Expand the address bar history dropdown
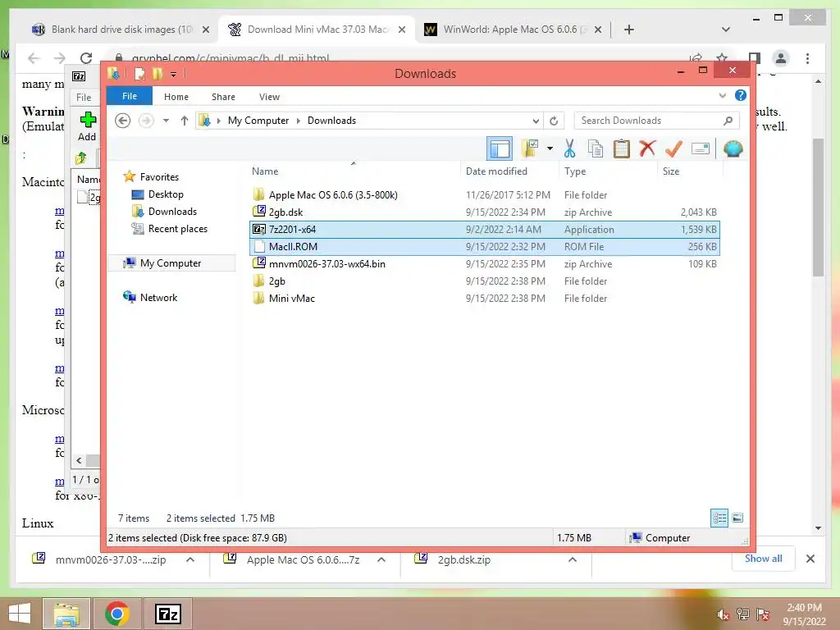Screen dimensions: 840x630 coord(535,121)
